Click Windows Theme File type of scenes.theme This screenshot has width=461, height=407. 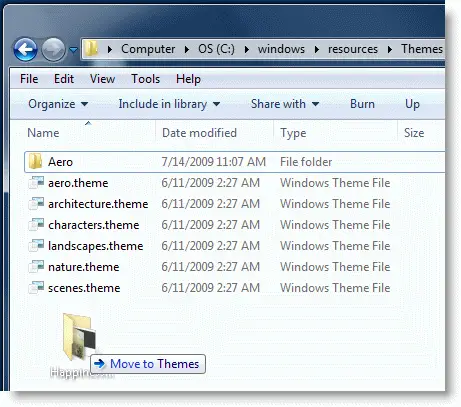(x=335, y=288)
